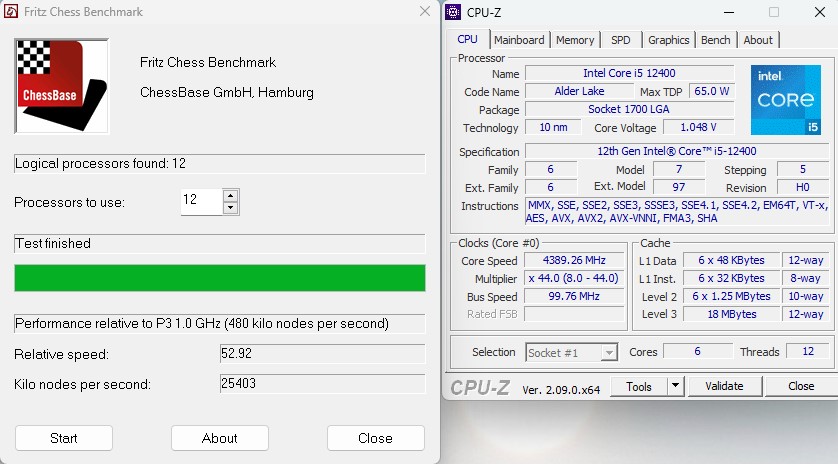This screenshot has height=464, width=838.
Task: Decrease processors to use with down arrow
Action: [x=230, y=208]
